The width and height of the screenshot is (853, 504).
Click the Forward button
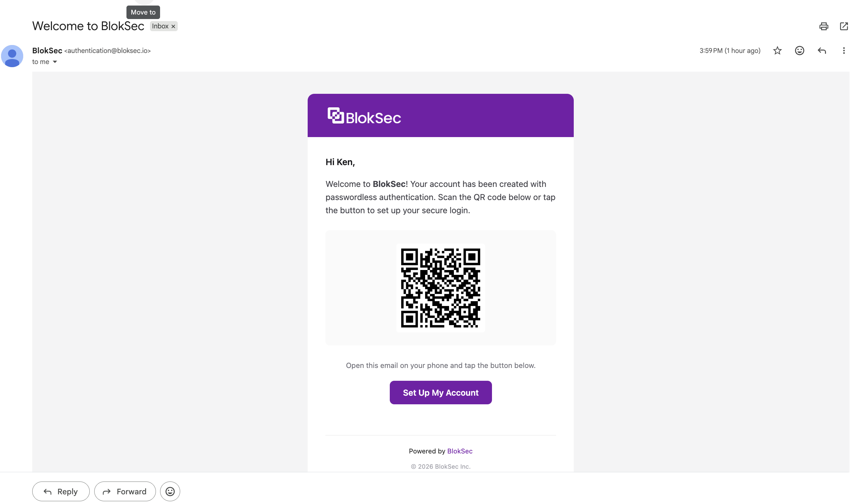[125, 491]
